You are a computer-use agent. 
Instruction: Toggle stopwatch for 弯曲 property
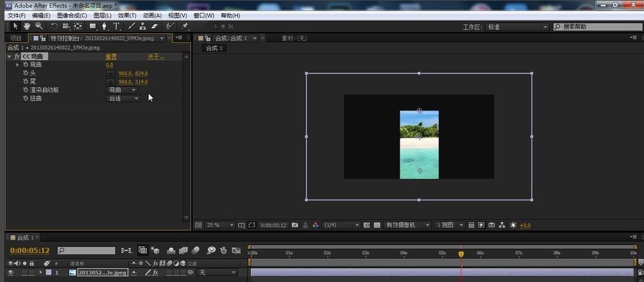point(26,65)
